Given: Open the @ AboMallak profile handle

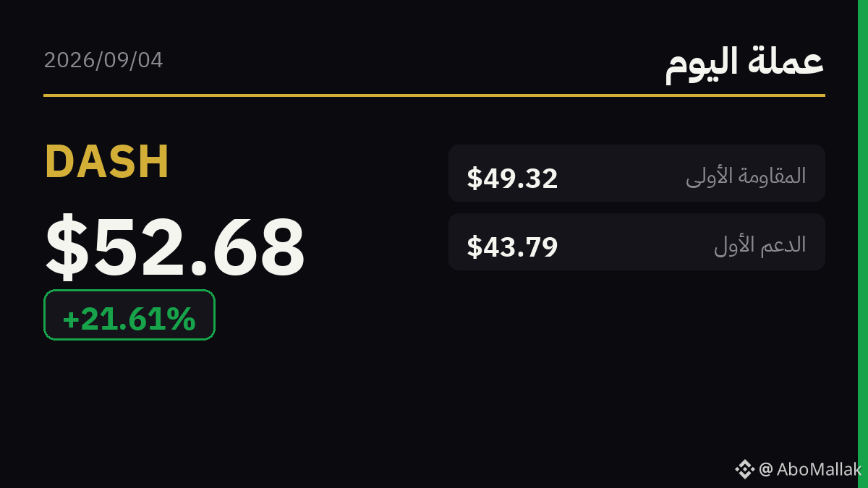Looking at the screenshot, I should pos(810,469).
